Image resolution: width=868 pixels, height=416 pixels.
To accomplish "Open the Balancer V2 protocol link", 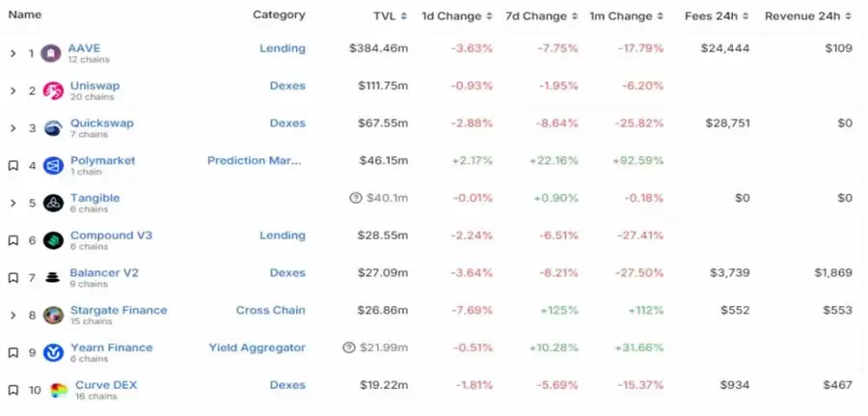I will 104,273.
